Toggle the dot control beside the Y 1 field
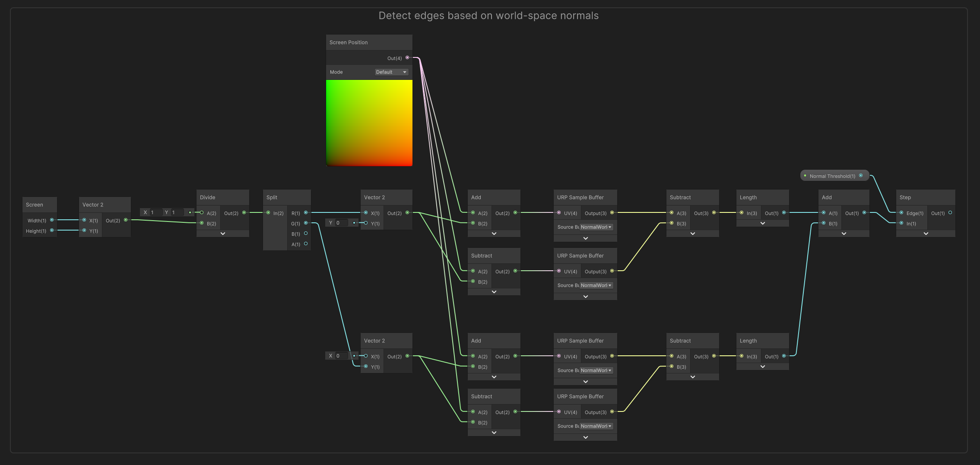Image resolution: width=980 pixels, height=465 pixels. click(x=190, y=212)
